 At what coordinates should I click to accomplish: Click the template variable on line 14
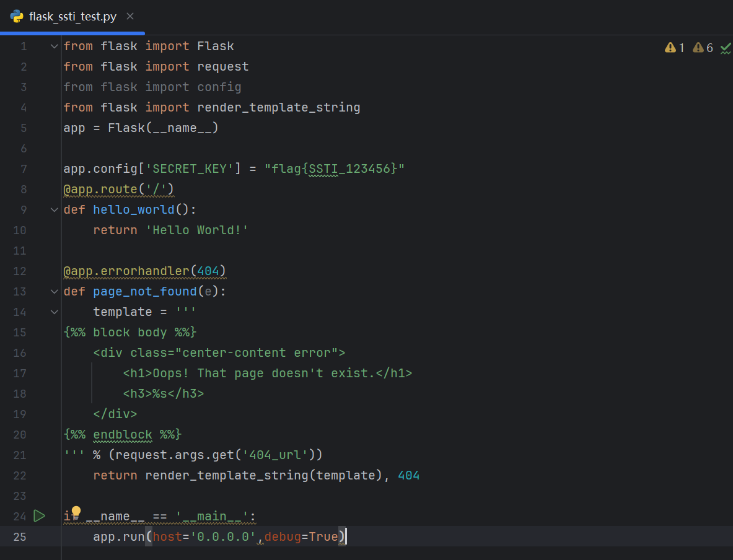(123, 312)
